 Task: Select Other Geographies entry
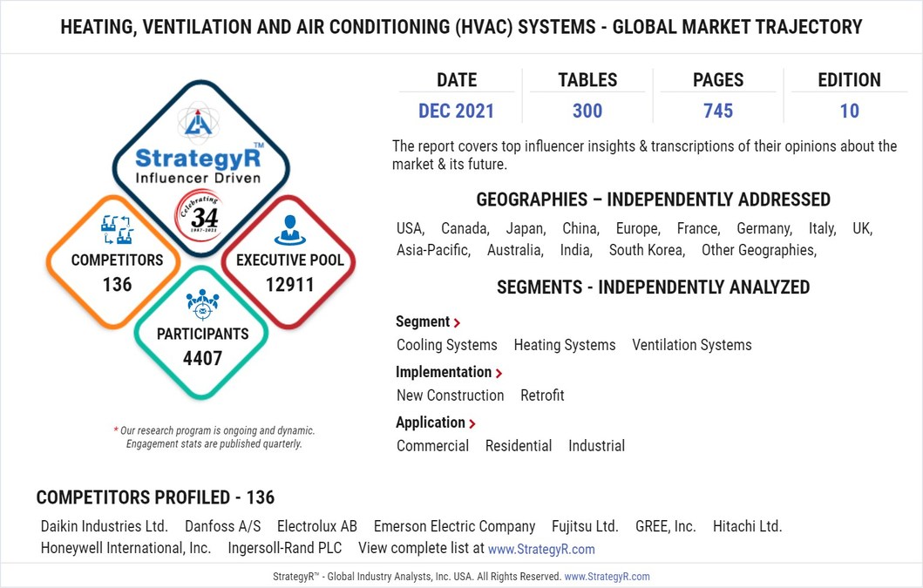tap(759, 250)
